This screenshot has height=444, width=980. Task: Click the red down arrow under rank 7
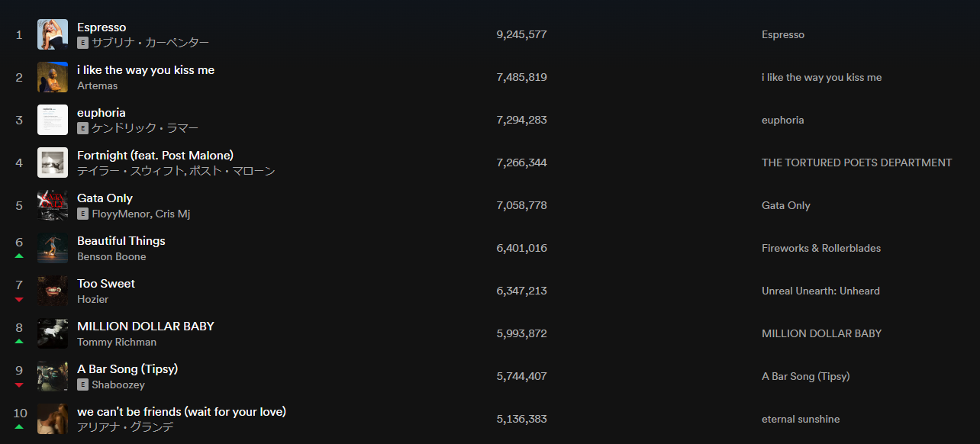[x=19, y=299]
